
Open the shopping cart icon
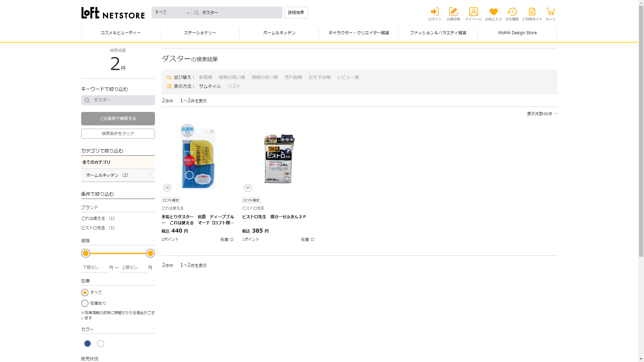[550, 14]
